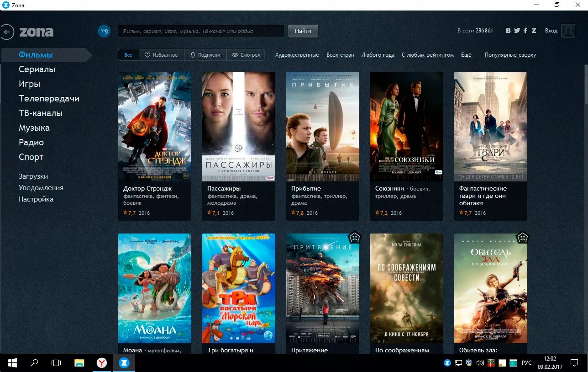Open Настройка settings

pos(36,199)
